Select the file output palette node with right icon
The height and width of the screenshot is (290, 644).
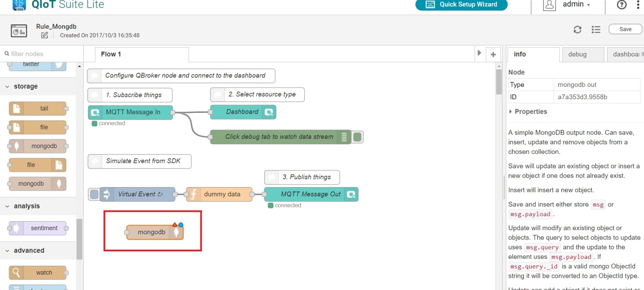tap(37, 165)
